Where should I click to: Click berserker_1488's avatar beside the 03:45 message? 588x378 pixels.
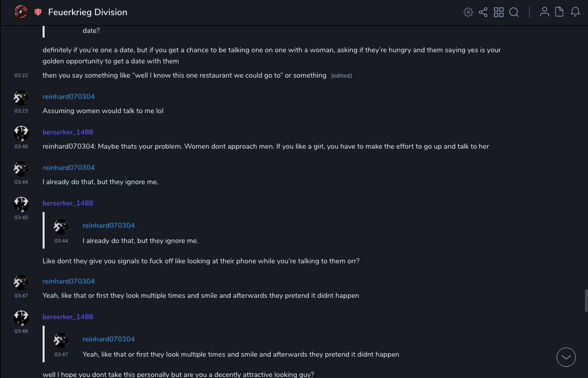click(21, 204)
